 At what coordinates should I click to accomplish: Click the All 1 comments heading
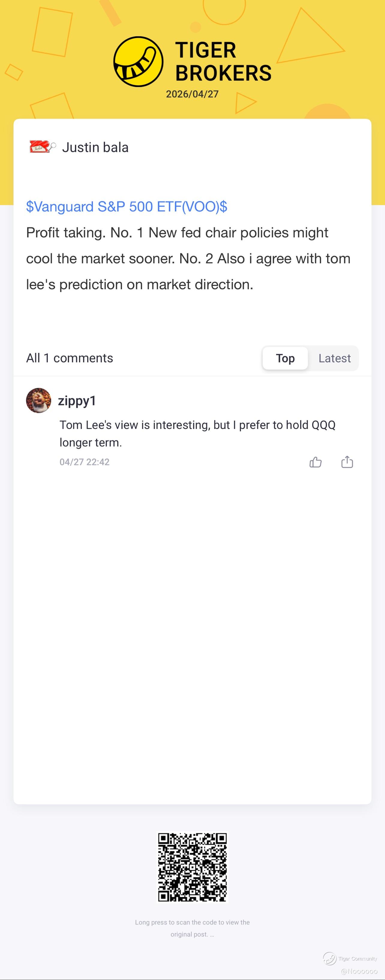coord(70,358)
